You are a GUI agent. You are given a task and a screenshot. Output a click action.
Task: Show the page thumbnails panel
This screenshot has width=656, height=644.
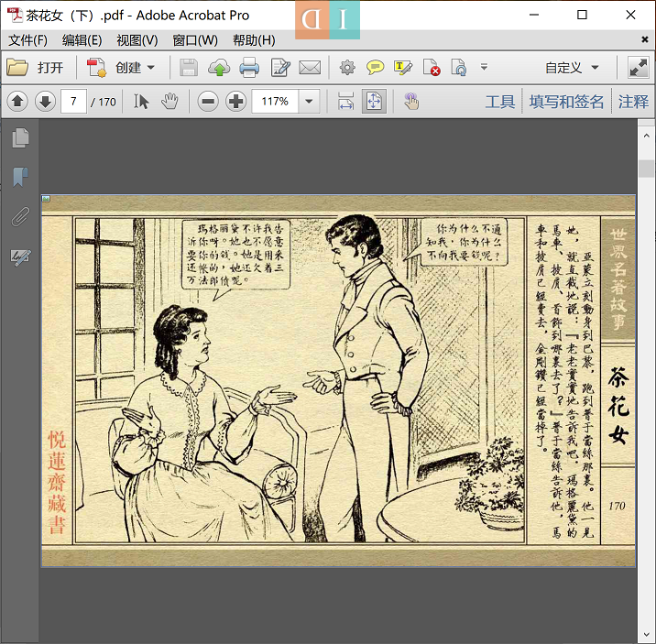pos(20,137)
